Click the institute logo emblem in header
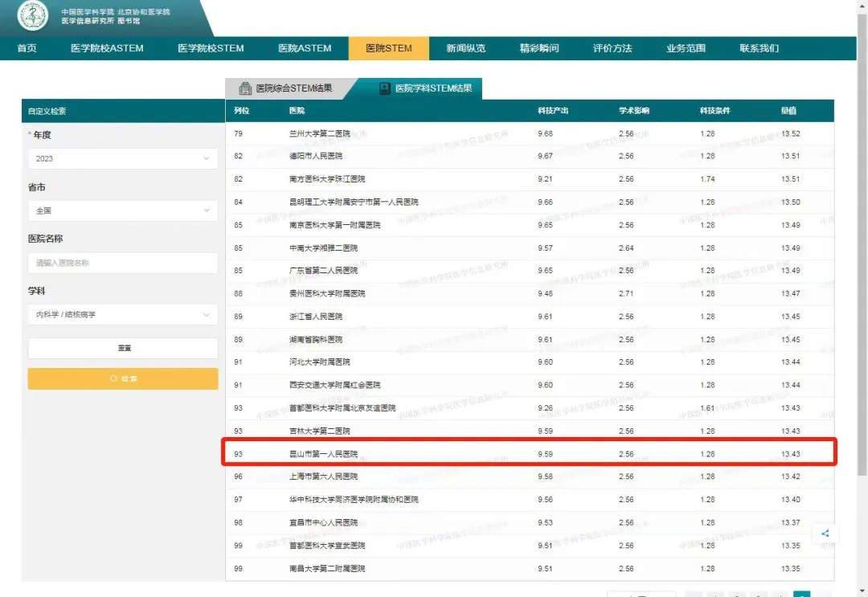Screen dimensions: 868x597 [33, 17]
